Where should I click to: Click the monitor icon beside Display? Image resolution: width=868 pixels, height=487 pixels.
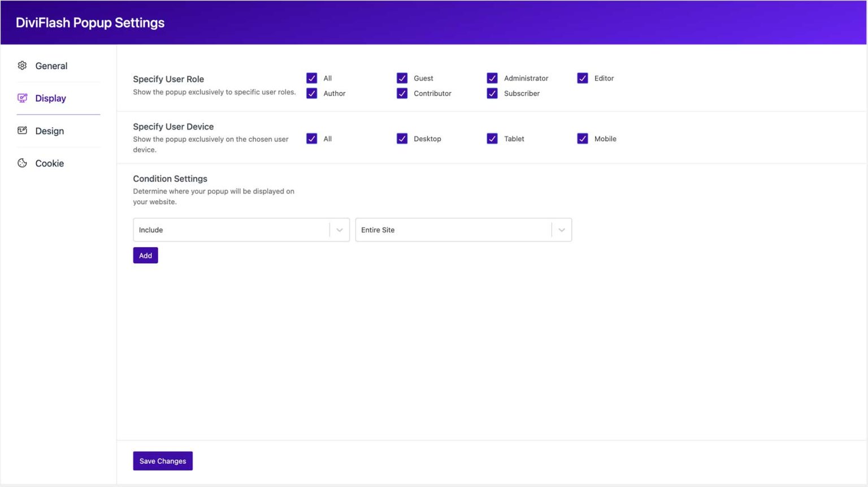(22, 98)
